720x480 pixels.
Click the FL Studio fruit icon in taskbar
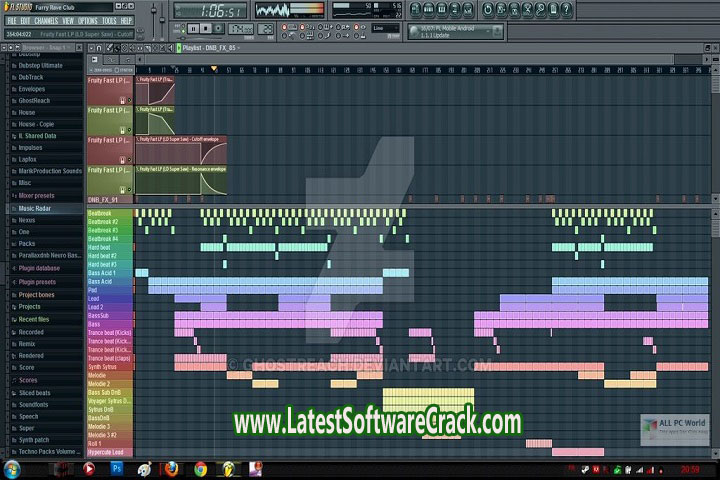pyautogui.click(x=228, y=469)
